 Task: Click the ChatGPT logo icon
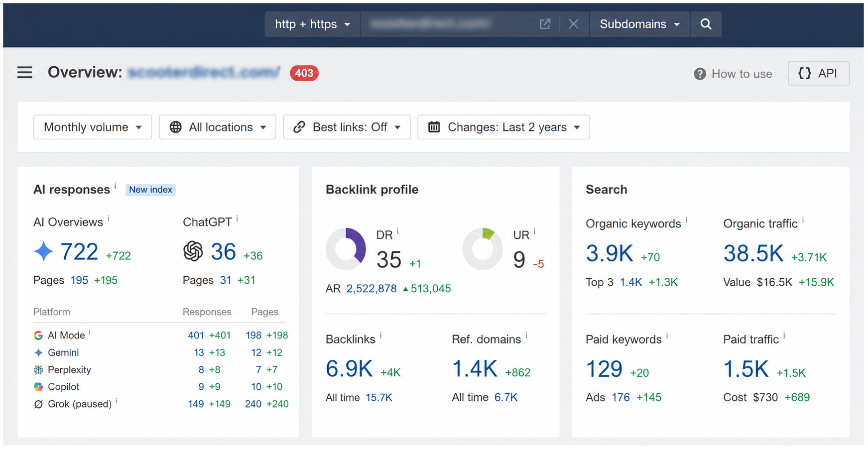point(193,251)
